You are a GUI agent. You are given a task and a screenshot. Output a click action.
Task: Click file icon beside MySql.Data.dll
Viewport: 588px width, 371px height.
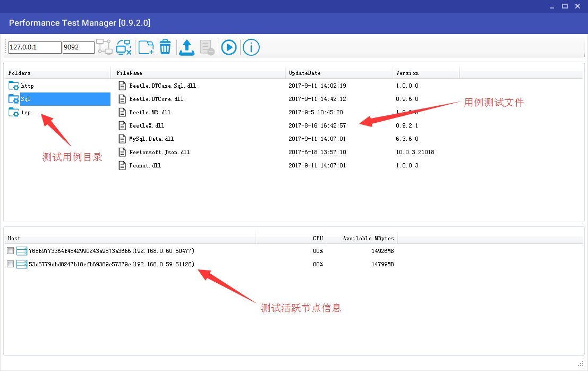pos(122,139)
